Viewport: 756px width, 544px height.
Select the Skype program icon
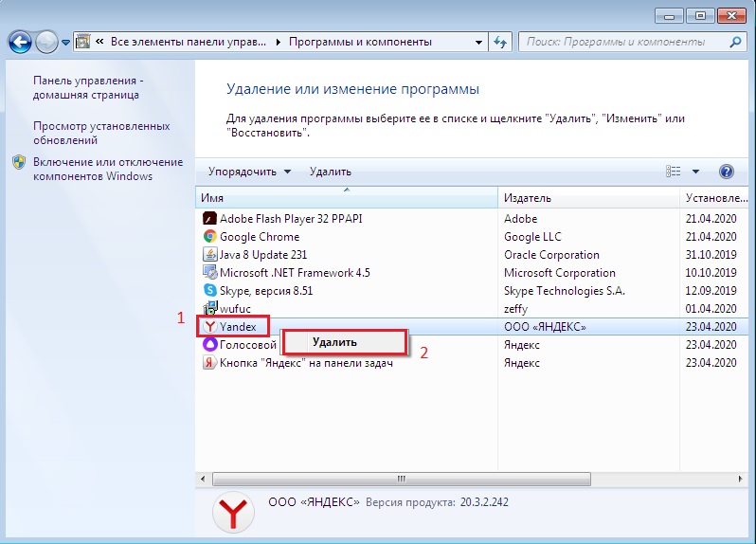point(209,290)
